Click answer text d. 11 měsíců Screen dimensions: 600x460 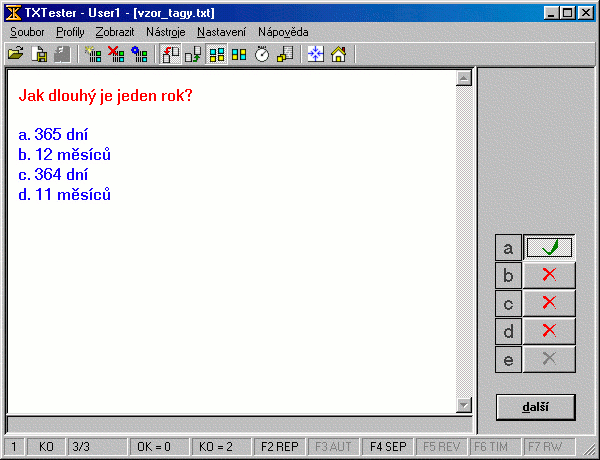65,194
